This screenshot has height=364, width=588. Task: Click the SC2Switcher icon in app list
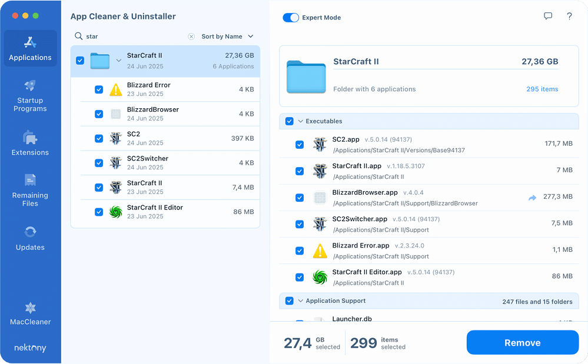tap(116, 163)
